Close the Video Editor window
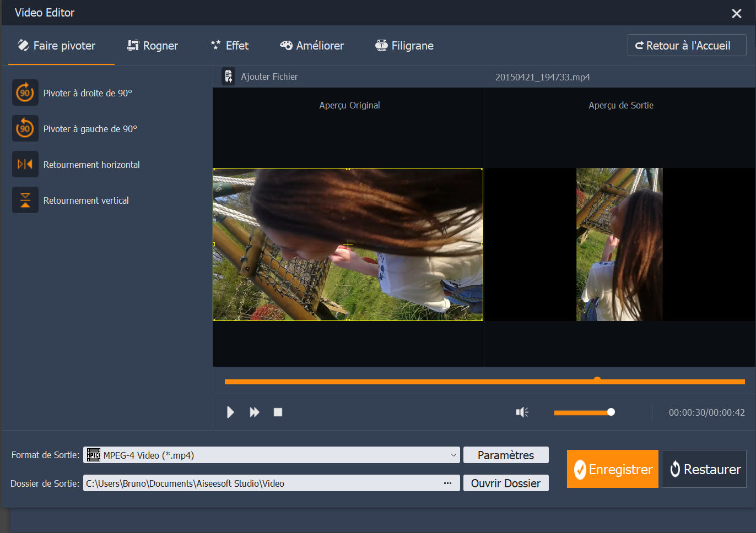Image resolution: width=756 pixels, height=533 pixels. pos(737,13)
